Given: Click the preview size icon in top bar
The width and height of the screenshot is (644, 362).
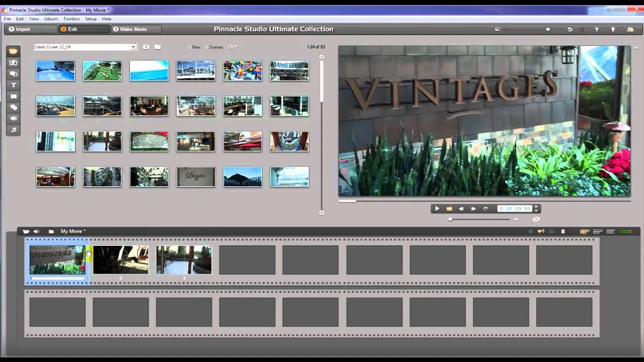Looking at the screenshot, I should [497, 29].
